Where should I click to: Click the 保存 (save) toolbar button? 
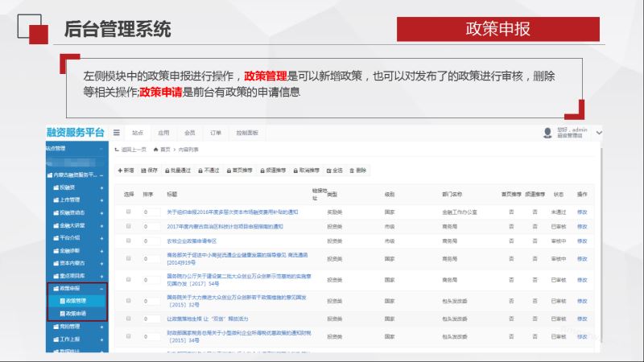tap(150, 171)
